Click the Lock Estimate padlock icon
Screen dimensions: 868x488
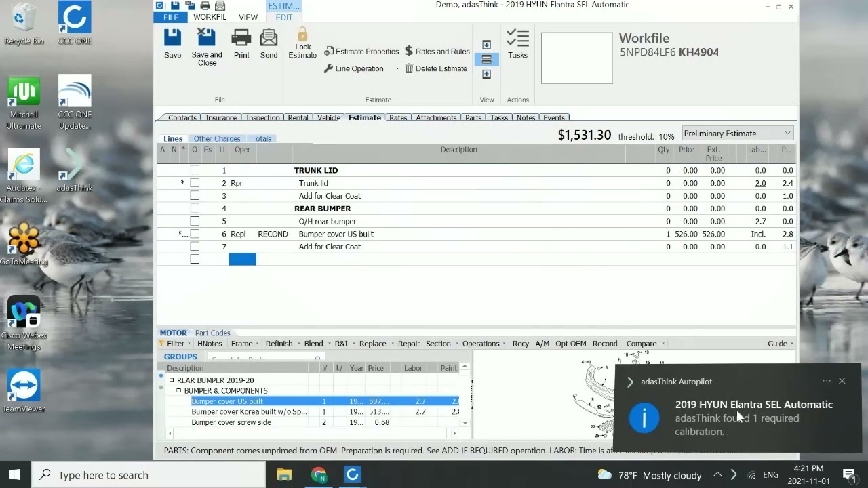tap(302, 34)
